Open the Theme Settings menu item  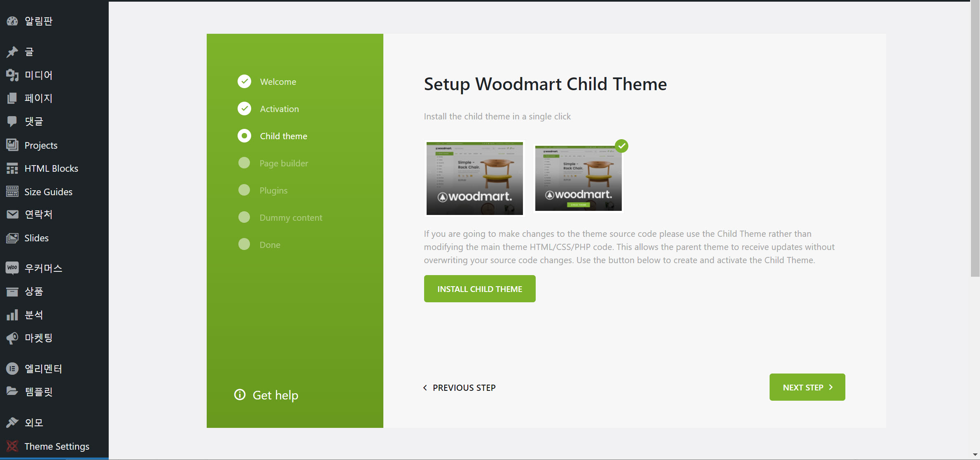click(57, 446)
